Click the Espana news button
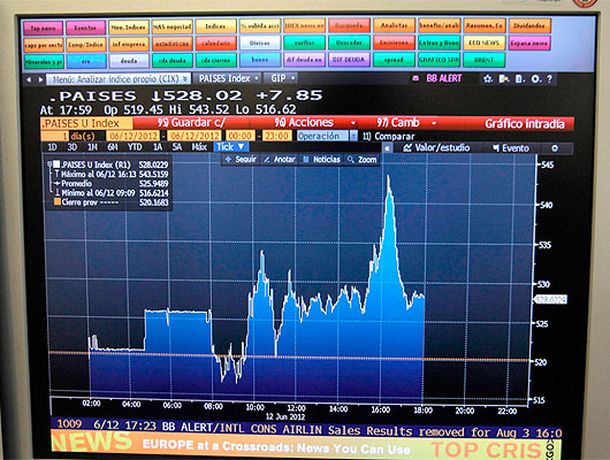Viewport: 610px width, 460px height. pyautogui.click(x=529, y=43)
